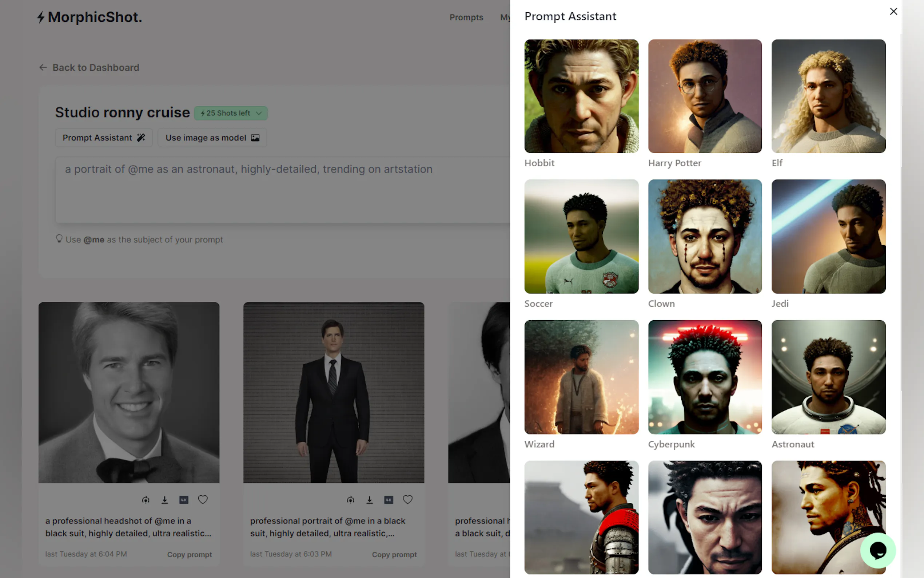The image size is (924, 578).
Task: Copy prompt of the 6:03 PM image
Action: click(394, 554)
